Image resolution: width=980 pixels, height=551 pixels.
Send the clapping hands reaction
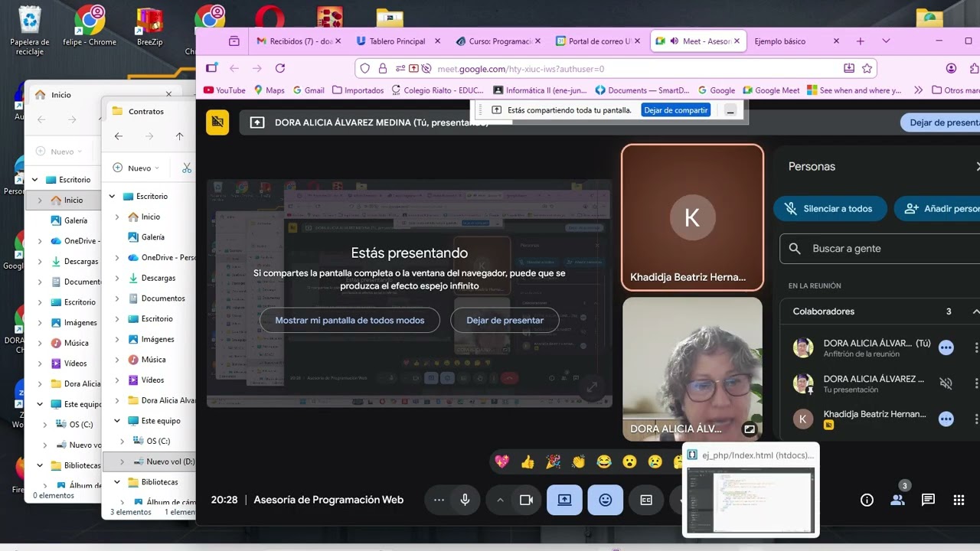(x=578, y=461)
